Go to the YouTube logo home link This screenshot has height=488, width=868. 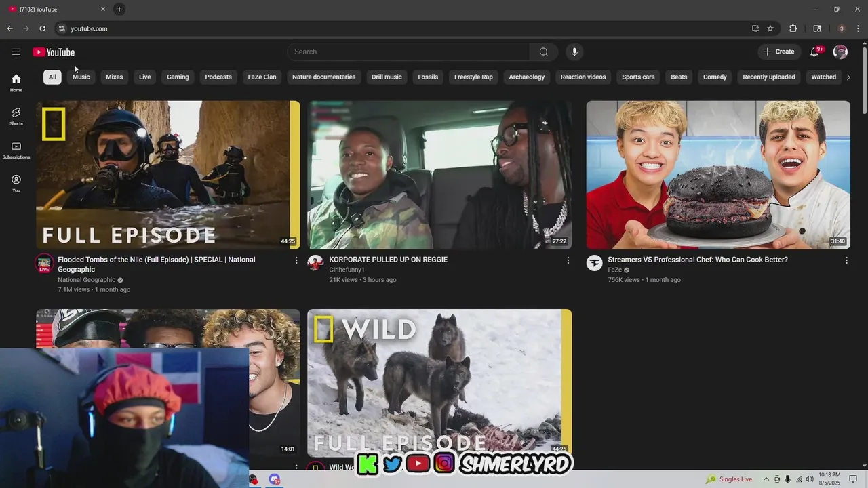(x=54, y=52)
